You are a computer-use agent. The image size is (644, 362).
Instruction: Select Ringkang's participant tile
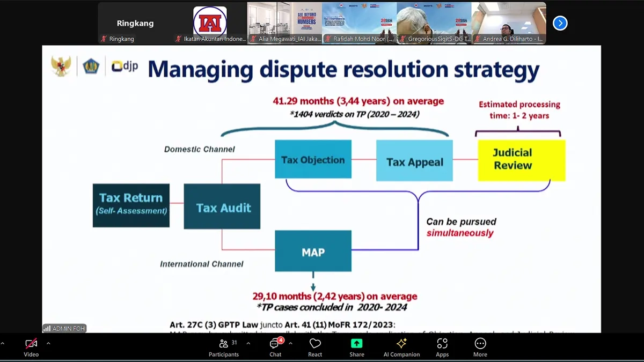[135, 23]
